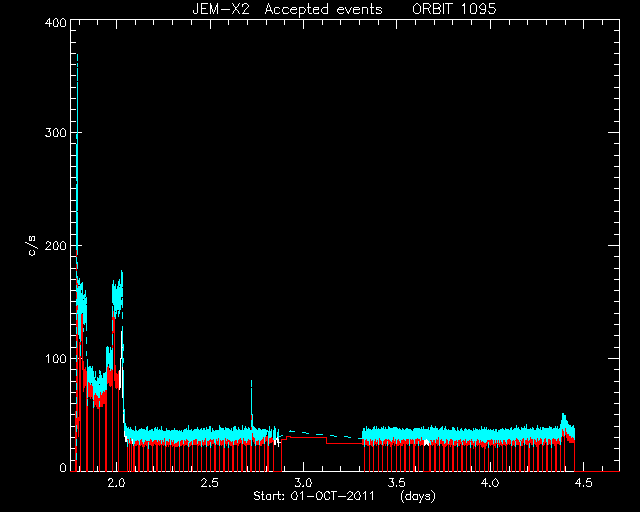Click the (days) x-axis unit label
This screenshot has width=640, height=512.
(418, 496)
